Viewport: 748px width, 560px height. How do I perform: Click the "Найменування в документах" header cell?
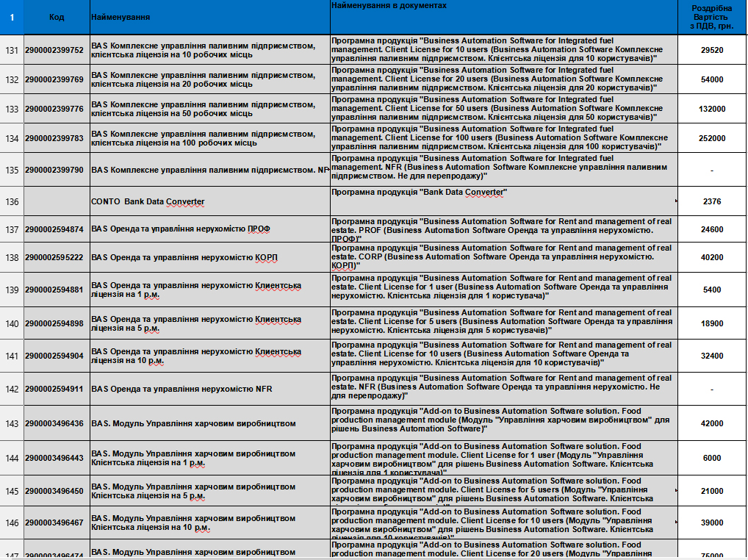coord(503,16)
